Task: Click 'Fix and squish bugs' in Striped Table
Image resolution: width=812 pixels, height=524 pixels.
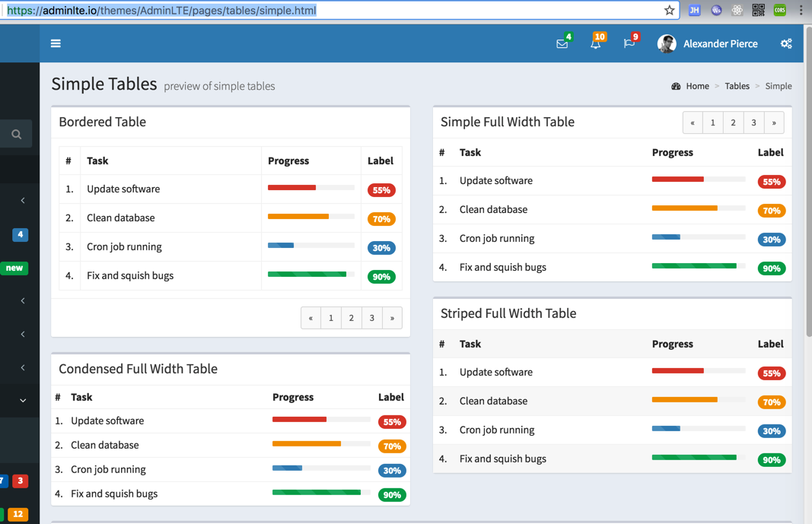Action: tap(503, 459)
